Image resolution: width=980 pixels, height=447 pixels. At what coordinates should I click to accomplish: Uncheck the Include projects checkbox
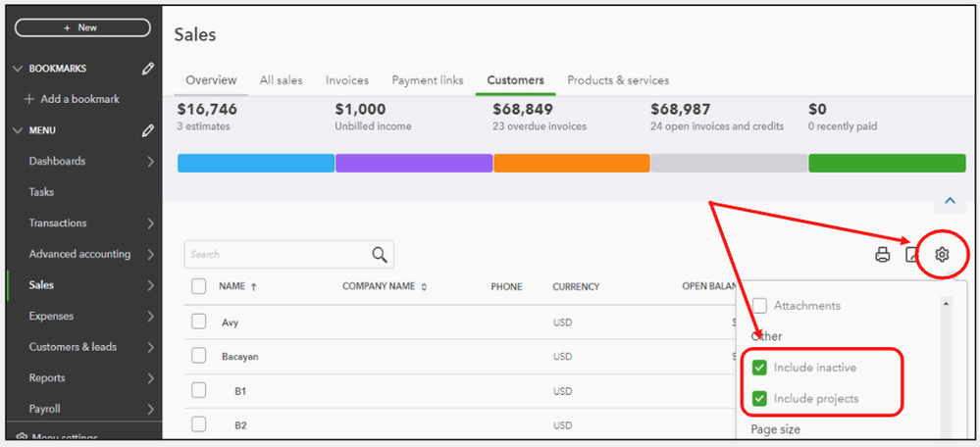759,398
